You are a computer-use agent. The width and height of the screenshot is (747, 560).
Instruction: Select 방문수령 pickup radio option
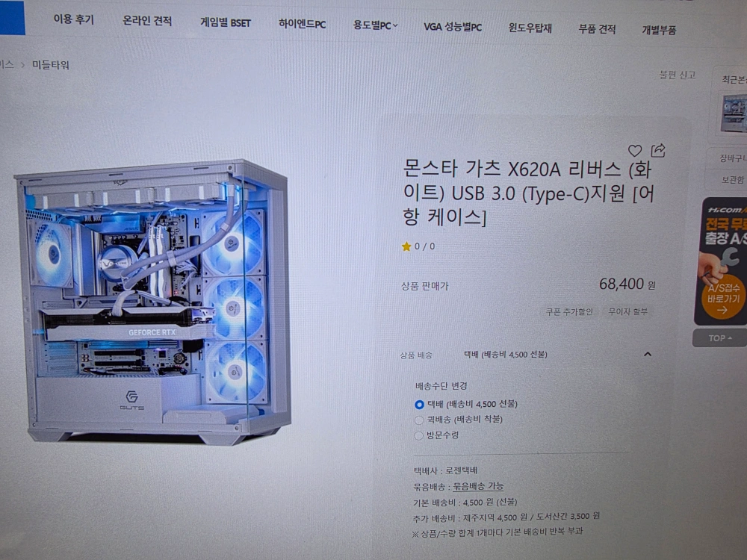pos(418,435)
